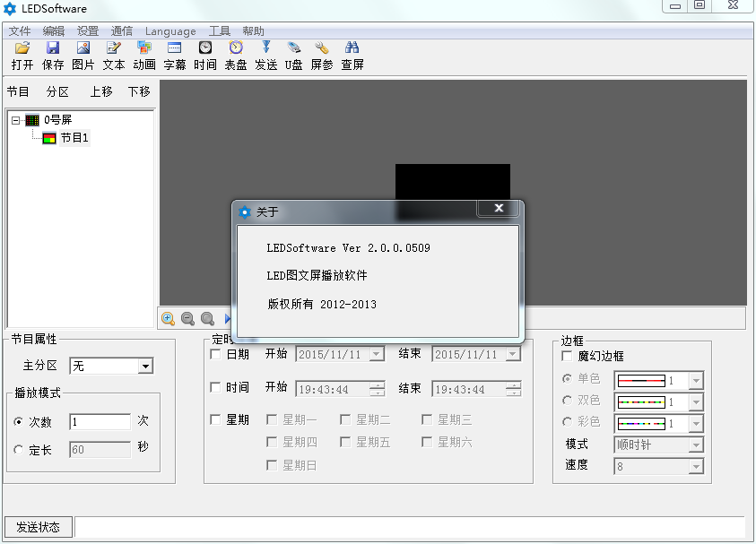Viewport: 756px width, 544px height.
Task: Click the zoom in magnifier icon
Action: (x=168, y=318)
